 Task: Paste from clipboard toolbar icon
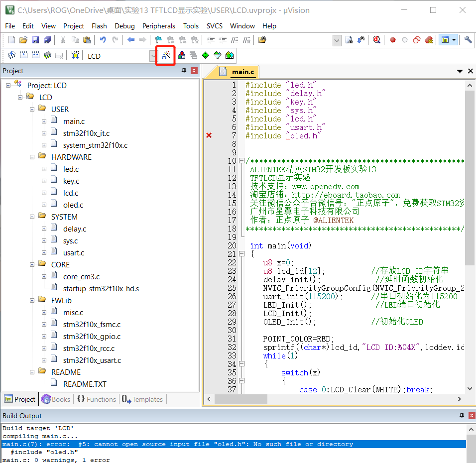[87, 40]
